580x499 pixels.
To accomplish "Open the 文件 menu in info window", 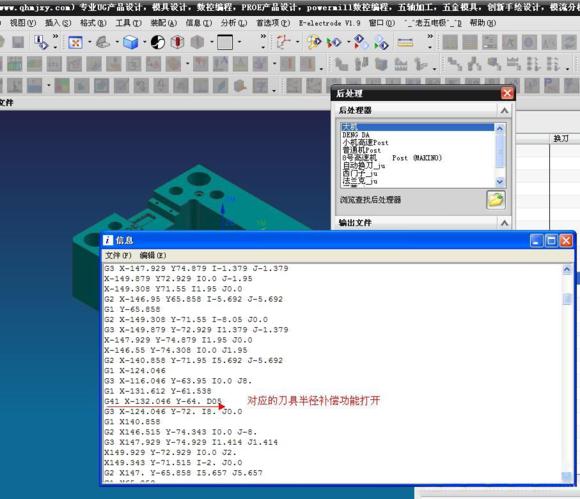I will 118,255.
